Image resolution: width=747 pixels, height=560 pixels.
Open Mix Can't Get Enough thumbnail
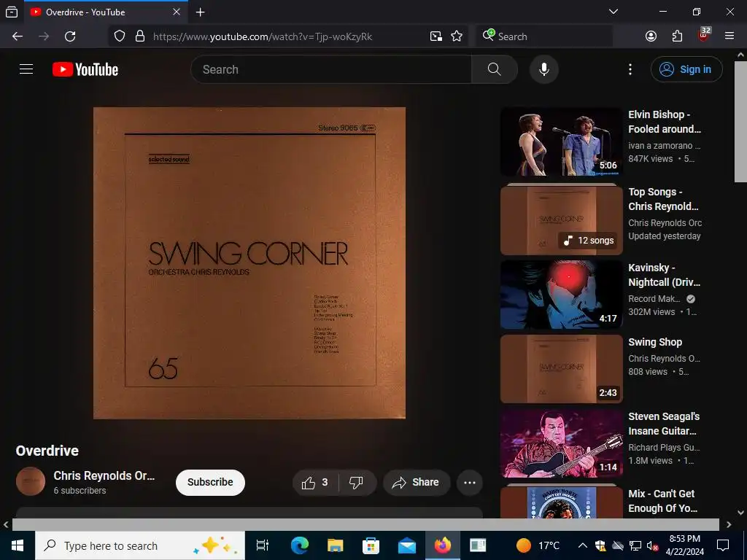click(x=561, y=502)
